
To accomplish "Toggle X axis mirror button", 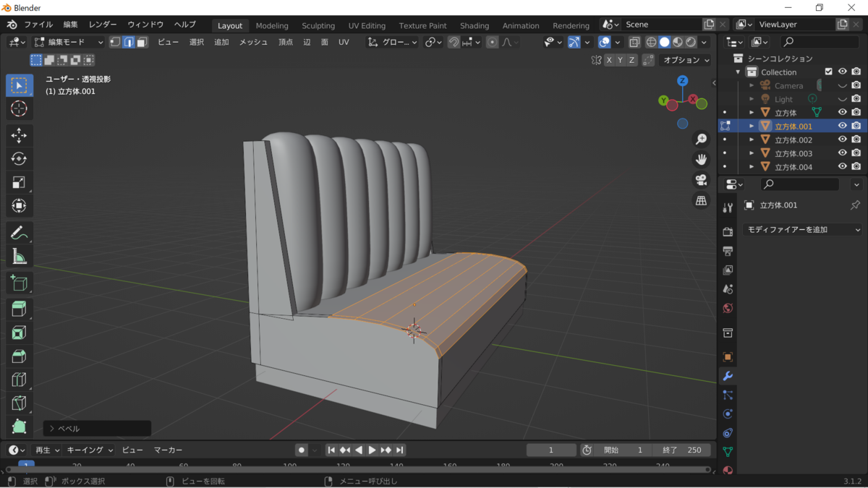I will pyautogui.click(x=609, y=60).
